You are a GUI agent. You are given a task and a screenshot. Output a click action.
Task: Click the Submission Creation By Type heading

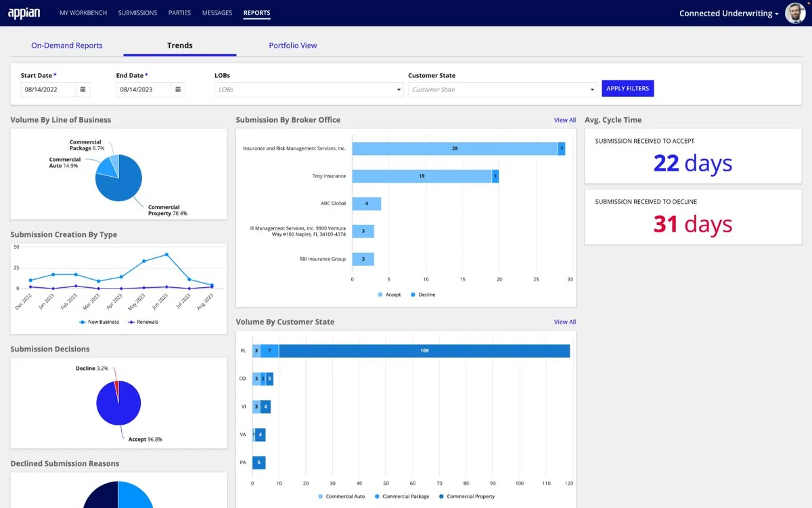click(64, 234)
